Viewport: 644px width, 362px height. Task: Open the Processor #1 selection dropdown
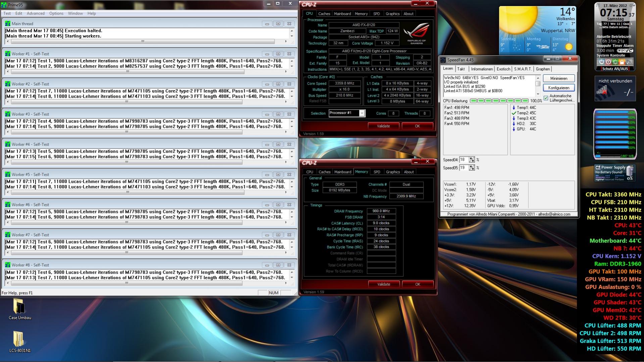click(x=362, y=113)
